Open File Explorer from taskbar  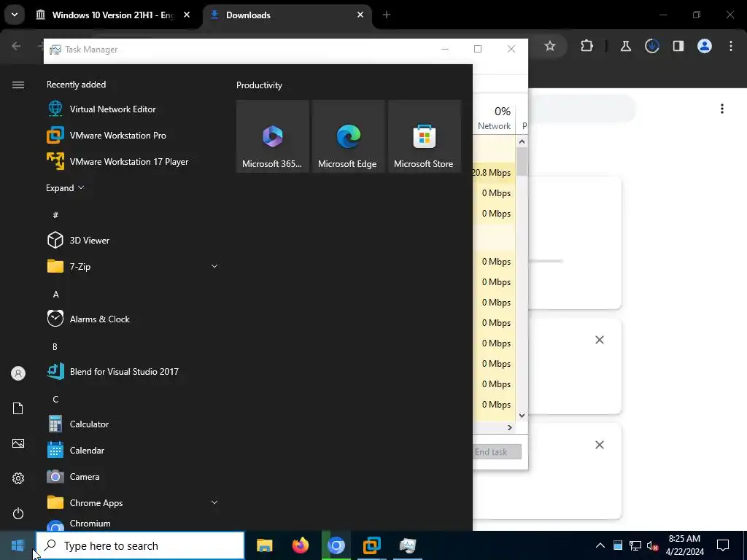(x=264, y=545)
